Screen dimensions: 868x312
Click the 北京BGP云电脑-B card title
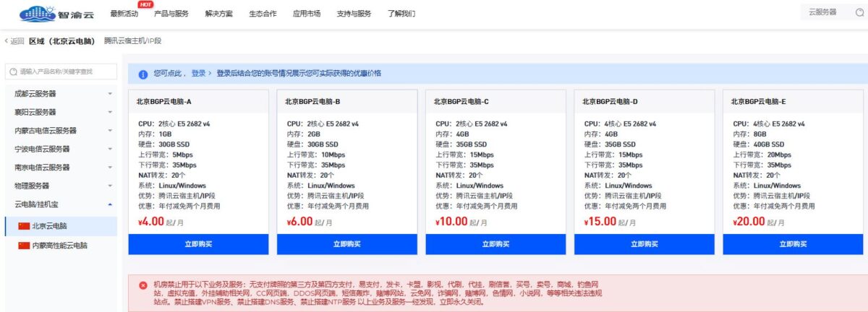coord(312,102)
